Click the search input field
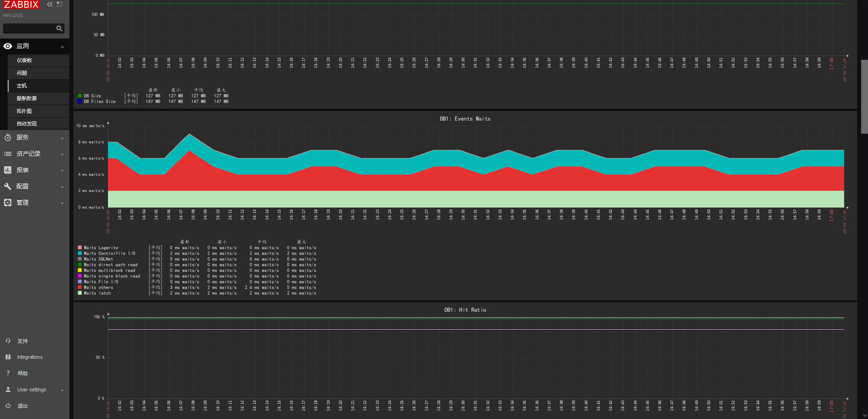This screenshot has width=868, height=419. 31,28
